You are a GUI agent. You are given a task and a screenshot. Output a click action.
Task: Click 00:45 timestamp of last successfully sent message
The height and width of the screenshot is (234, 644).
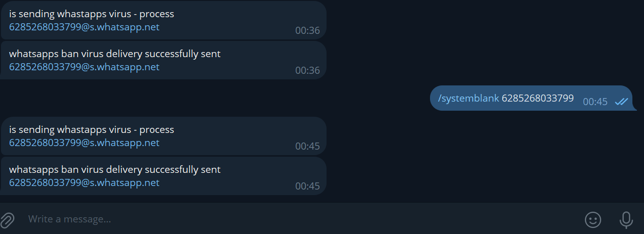pos(307,186)
